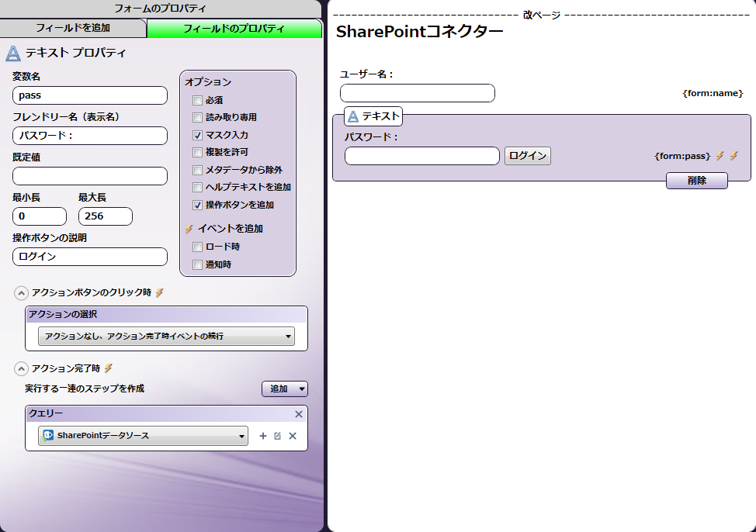Uncheck 操作ボタンを追加 option
Screen dimensions: 756x532
click(197, 205)
